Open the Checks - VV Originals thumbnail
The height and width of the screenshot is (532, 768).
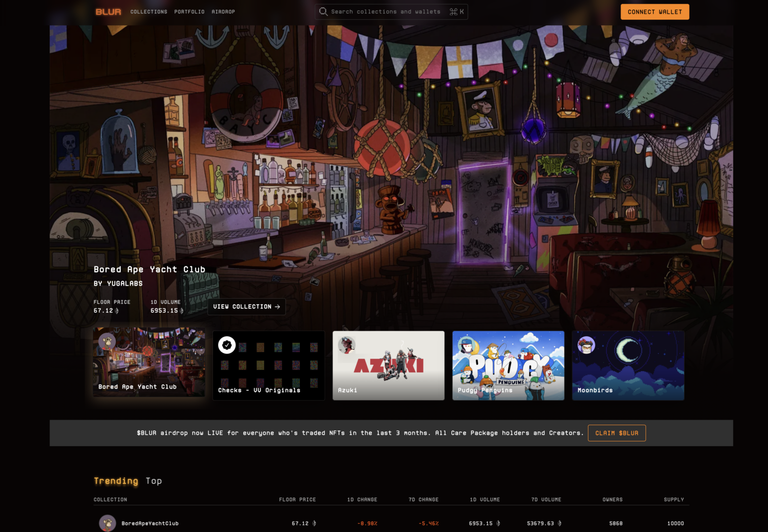pyautogui.click(x=268, y=366)
